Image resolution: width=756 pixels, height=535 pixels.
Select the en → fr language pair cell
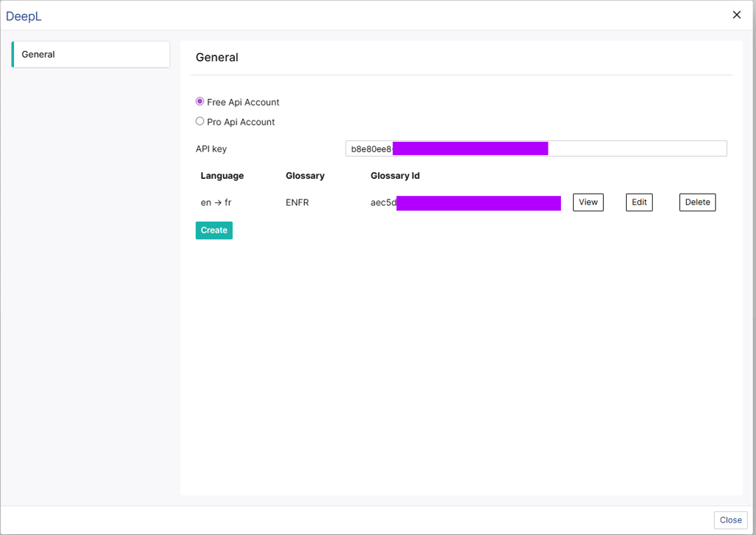(216, 202)
